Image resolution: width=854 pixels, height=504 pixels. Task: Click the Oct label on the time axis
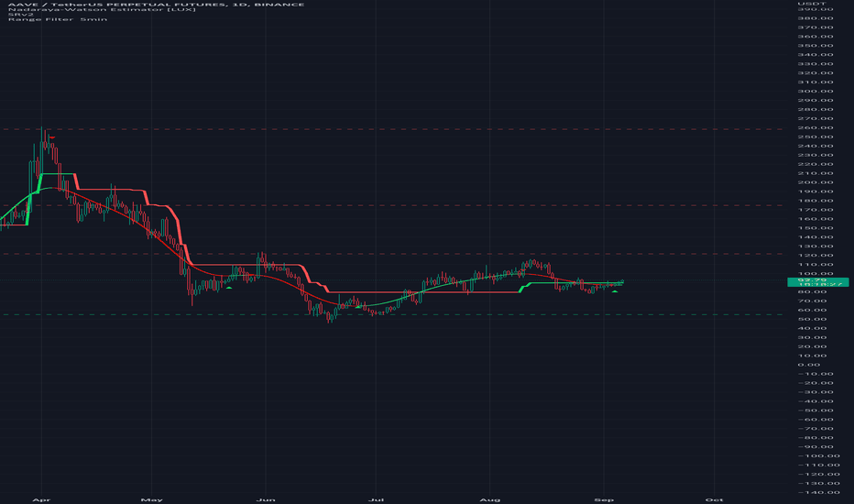(714, 499)
